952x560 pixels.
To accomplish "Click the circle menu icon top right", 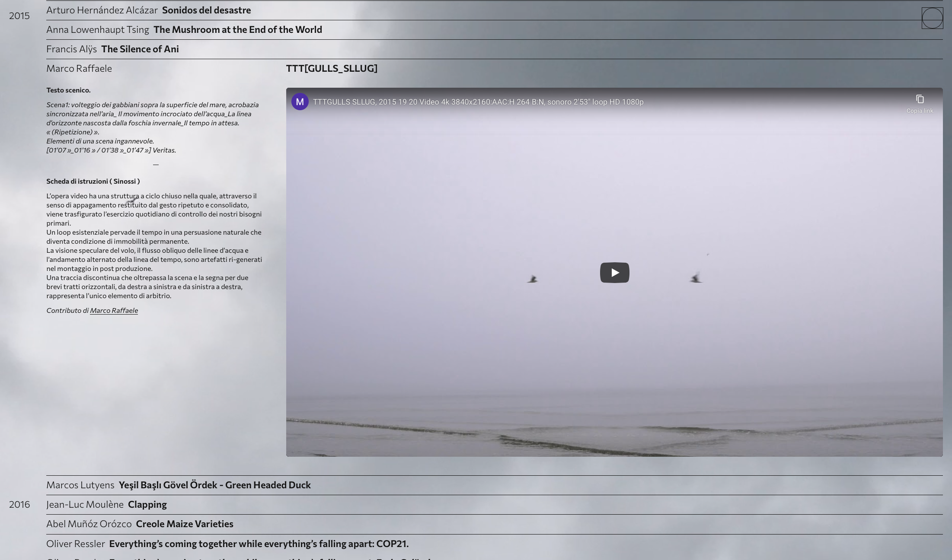I will click(932, 18).
